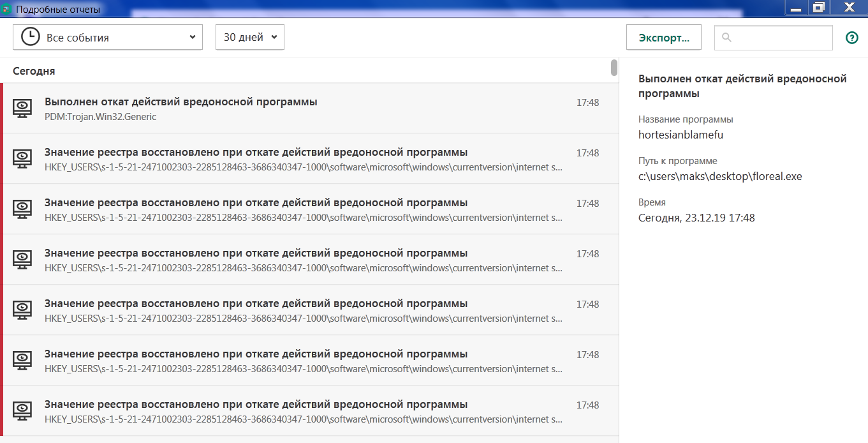
Task: Click monitor icon of first registry restored event
Action: click(x=23, y=158)
